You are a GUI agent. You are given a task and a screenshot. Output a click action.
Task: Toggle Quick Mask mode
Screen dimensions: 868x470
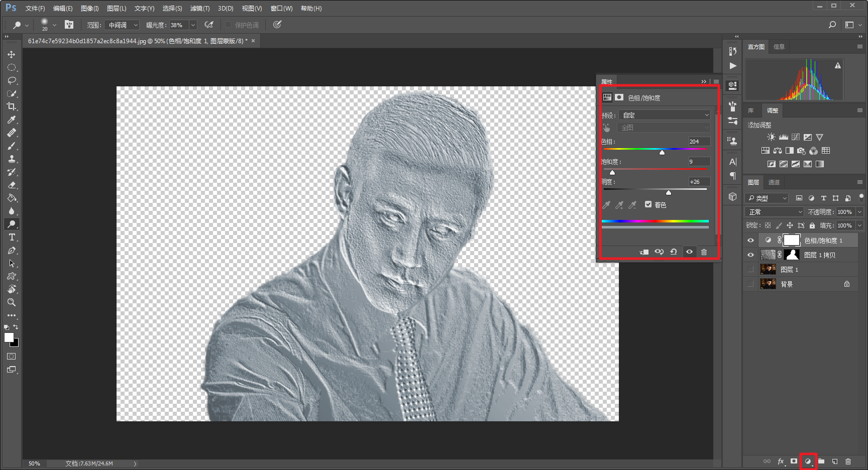point(12,357)
